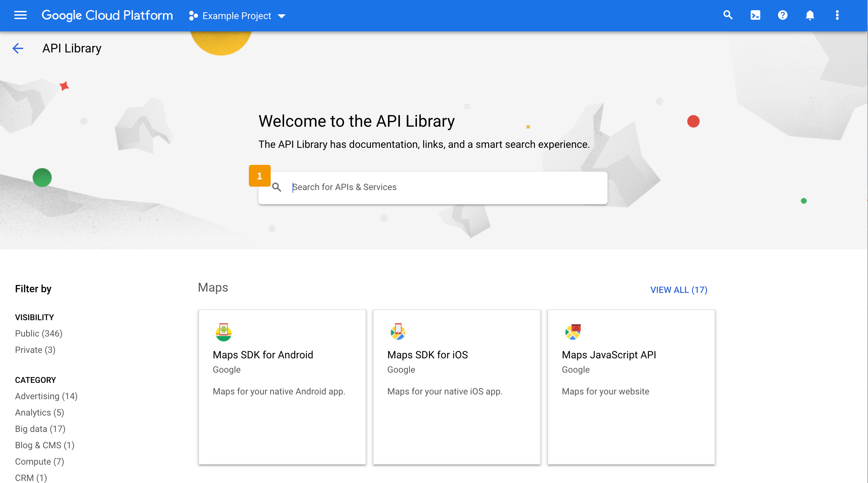Viewport: 868px width, 483px height.
Task: Focus the Search for APIs & Services field
Action: [x=433, y=188]
